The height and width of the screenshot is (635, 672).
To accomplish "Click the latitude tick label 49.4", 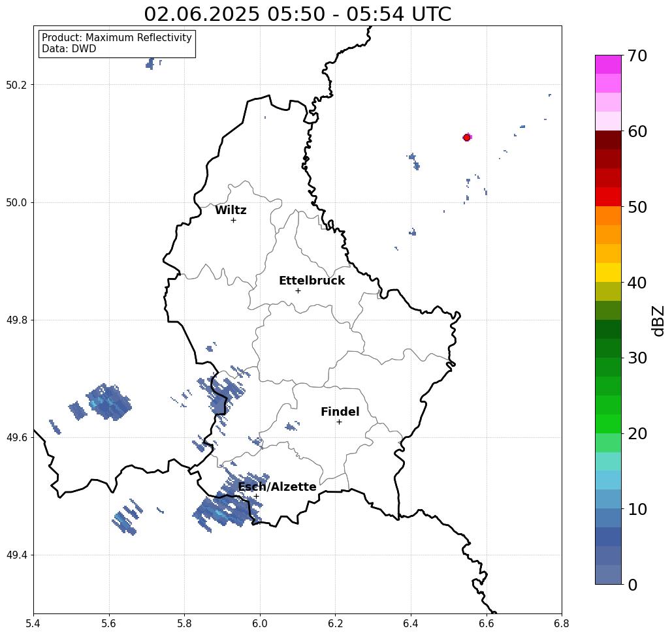I will tap(16, 555).
